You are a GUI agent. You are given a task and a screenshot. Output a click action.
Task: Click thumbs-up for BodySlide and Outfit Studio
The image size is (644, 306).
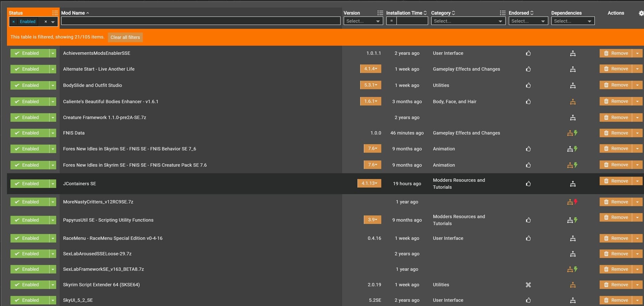[x=528, y=85]
